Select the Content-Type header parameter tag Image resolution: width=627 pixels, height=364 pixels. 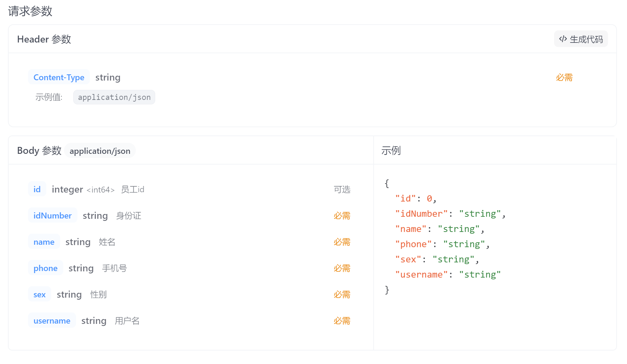pos(59,77)
